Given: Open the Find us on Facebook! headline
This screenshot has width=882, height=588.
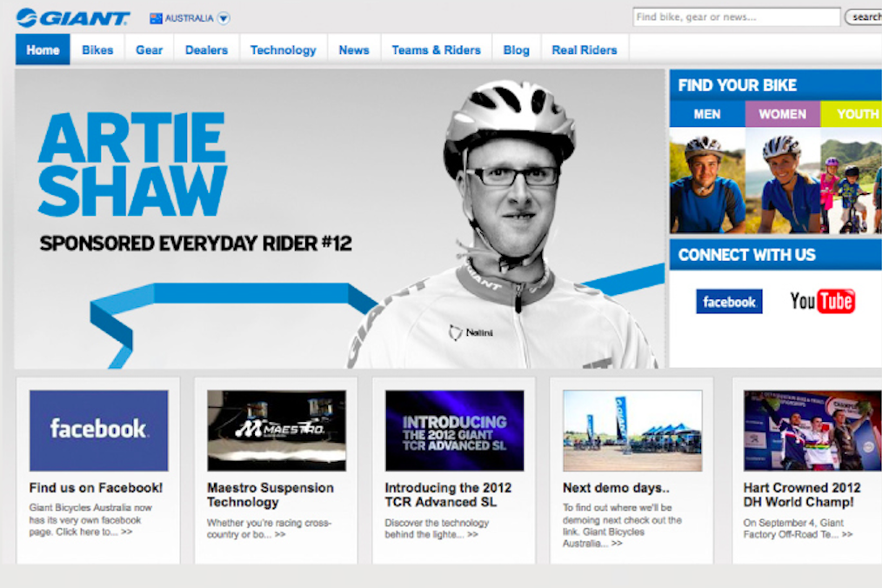Looking at the screenshot, I should (96, 488).
